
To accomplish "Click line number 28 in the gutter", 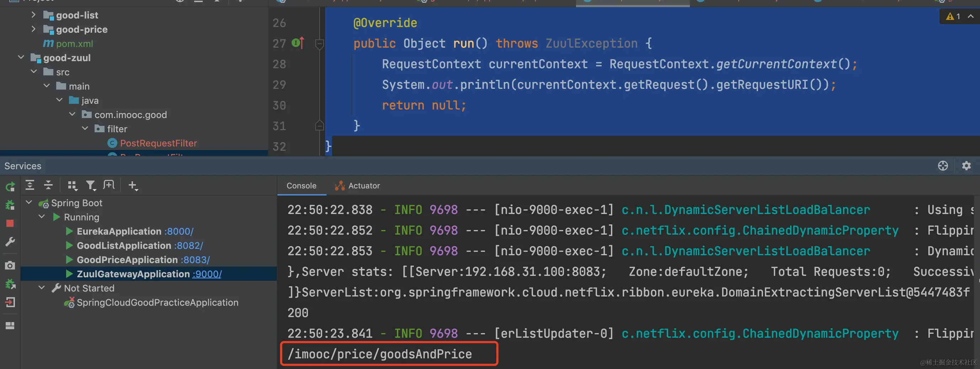I will (x=279, y=64).
